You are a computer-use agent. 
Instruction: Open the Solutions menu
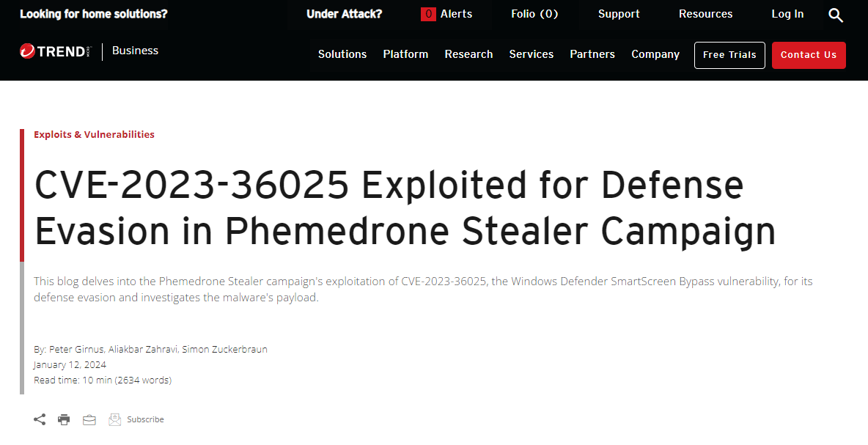pos(342,54)
